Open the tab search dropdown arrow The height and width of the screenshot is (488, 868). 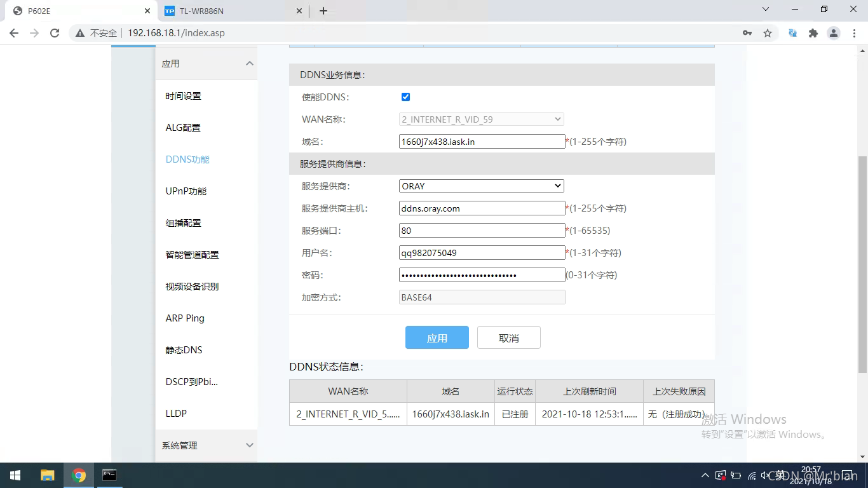pyautogui.click(x=766, y=10)
